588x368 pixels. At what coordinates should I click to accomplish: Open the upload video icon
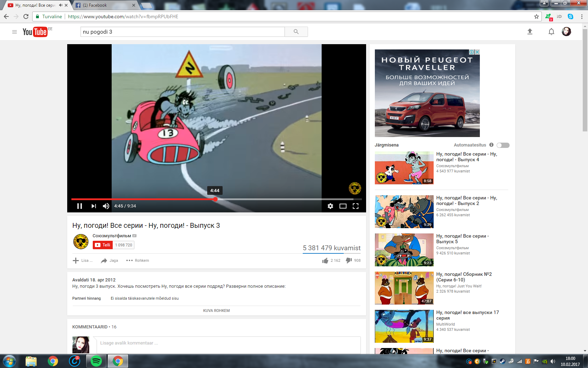530,32
